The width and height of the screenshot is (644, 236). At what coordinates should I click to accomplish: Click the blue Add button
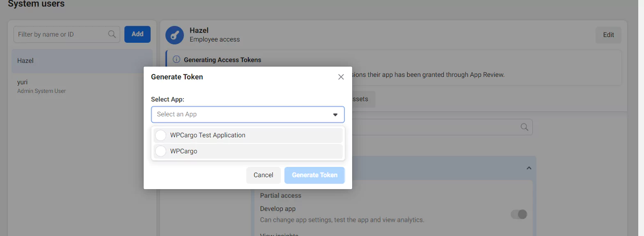point(138,34)
